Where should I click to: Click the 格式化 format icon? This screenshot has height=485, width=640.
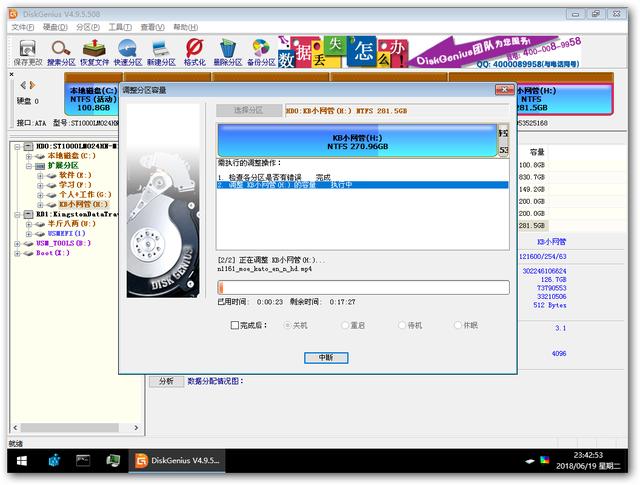click(x=196, y=50)
